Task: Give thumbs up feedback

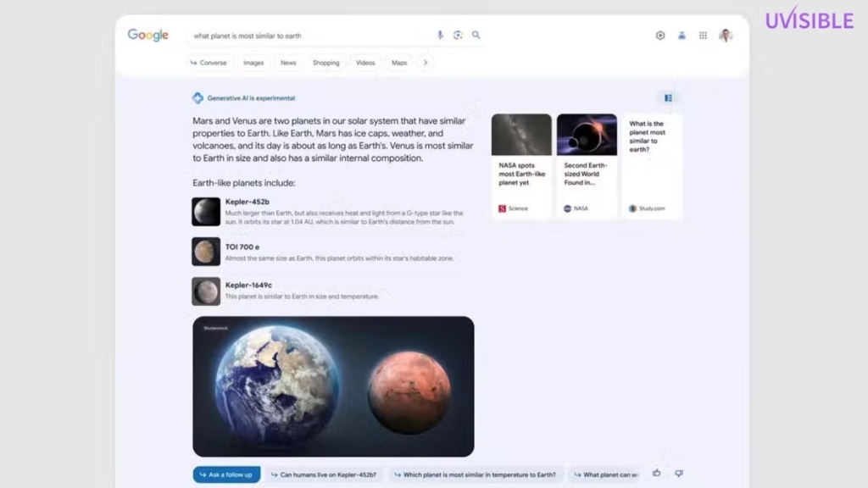Action: (x=657, y=473)
